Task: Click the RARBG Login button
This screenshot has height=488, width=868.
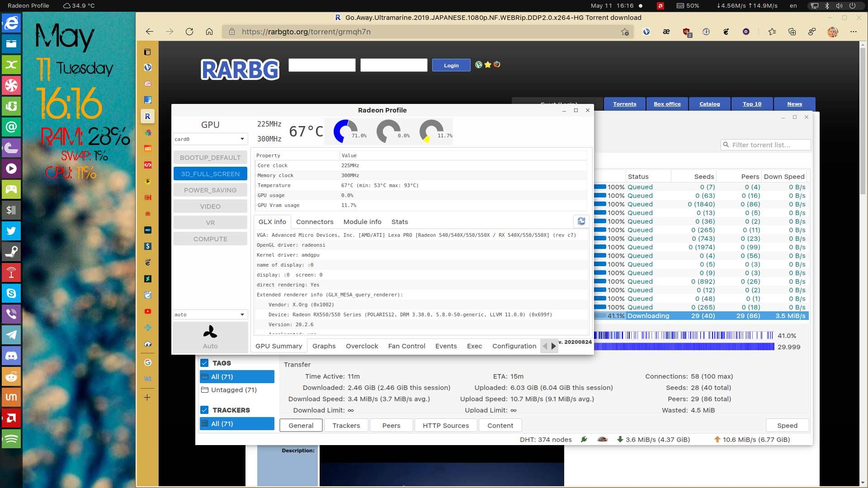Action: pyautogui.click(x=451, y=66)
